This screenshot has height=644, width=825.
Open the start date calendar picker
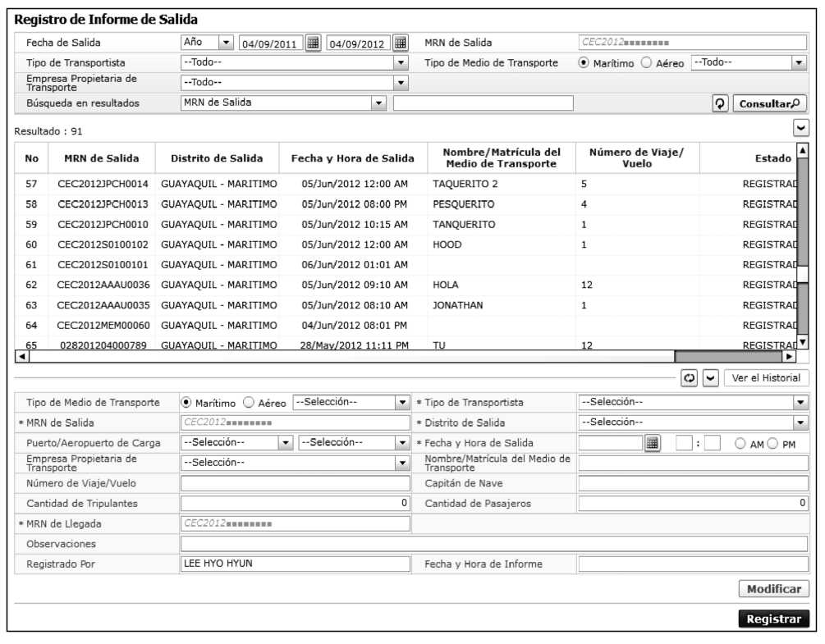(x=313, y=43)
